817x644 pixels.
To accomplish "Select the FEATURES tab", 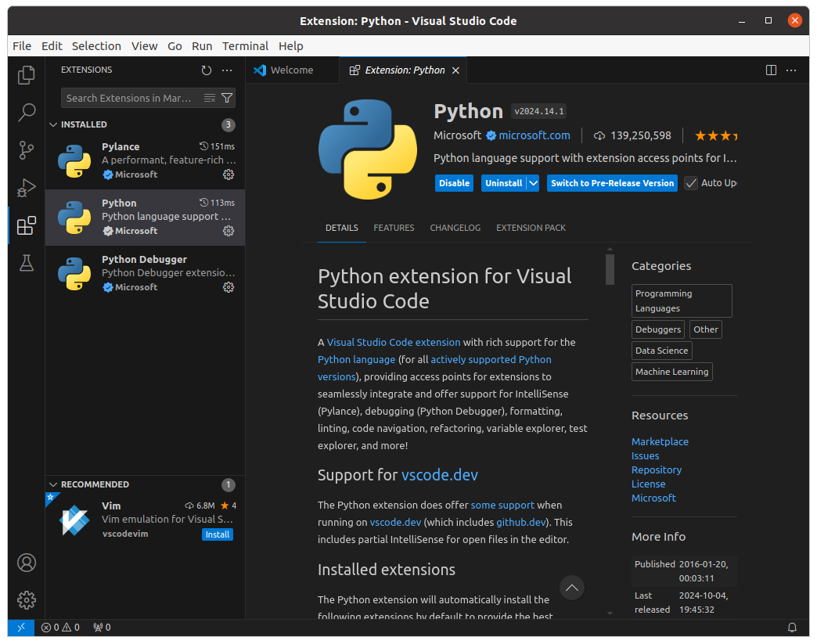I will (394, 228).
